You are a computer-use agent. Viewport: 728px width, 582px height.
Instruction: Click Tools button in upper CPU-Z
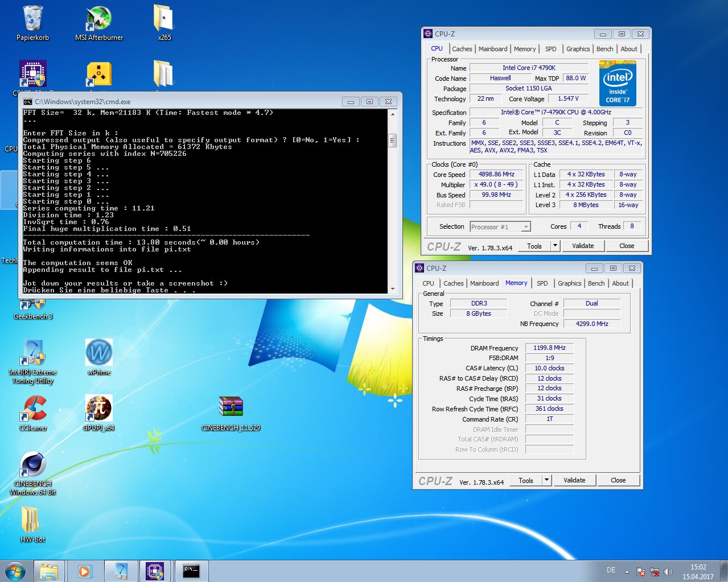coord(534,246)
